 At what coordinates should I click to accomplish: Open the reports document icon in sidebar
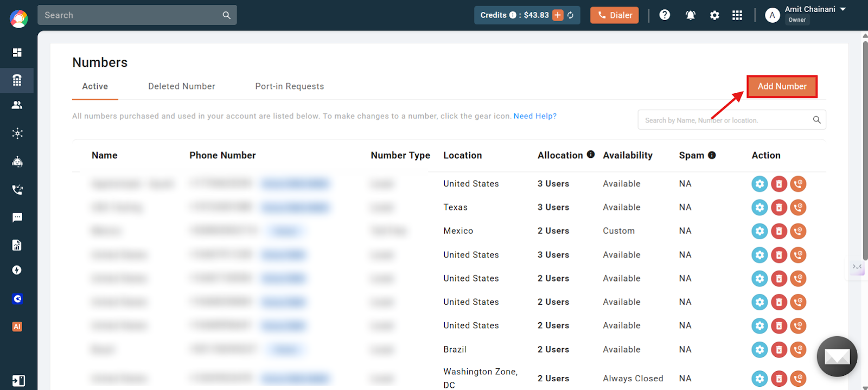[17, 245]
